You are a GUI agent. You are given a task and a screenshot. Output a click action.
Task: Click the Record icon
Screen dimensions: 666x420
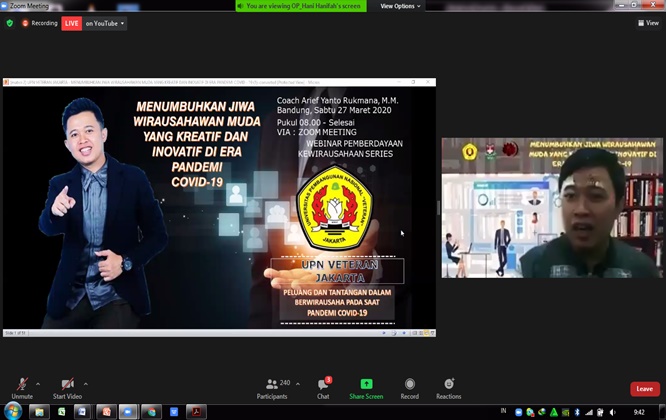tap(410, 387)
